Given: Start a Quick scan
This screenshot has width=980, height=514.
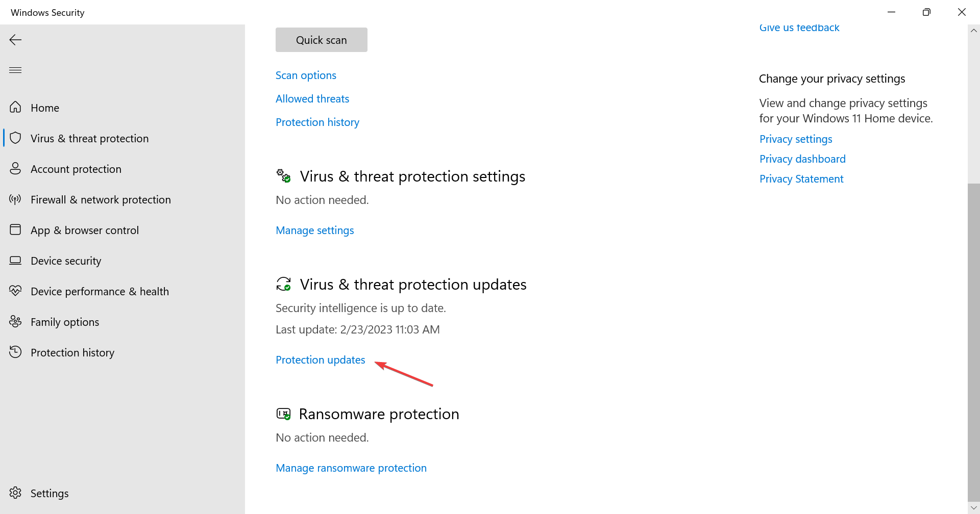Looking at the screenshot, I should [x=322, y=40].
